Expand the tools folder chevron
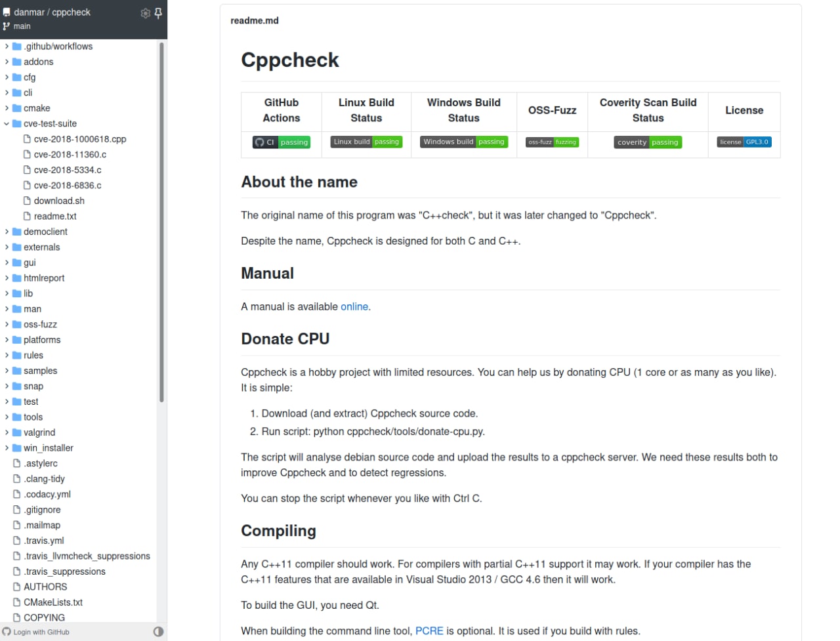Viewport: 840px width, 641px height. (7, 417)
